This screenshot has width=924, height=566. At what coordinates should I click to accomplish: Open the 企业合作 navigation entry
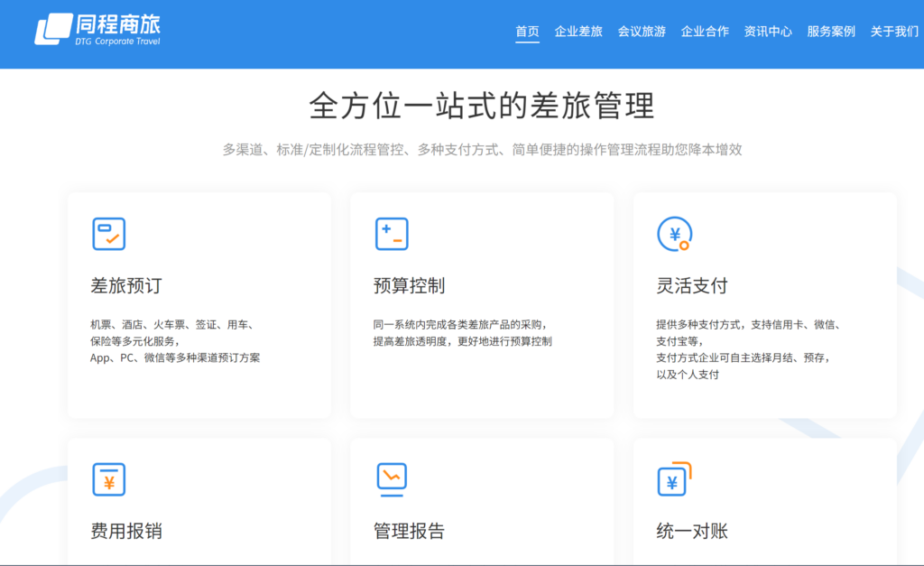click(x=704, y=31)
